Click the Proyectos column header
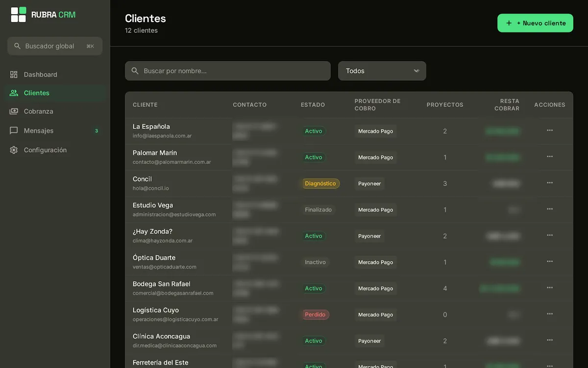Image resolution: width=588 pixels, height=368 pixels. point(445,105)
